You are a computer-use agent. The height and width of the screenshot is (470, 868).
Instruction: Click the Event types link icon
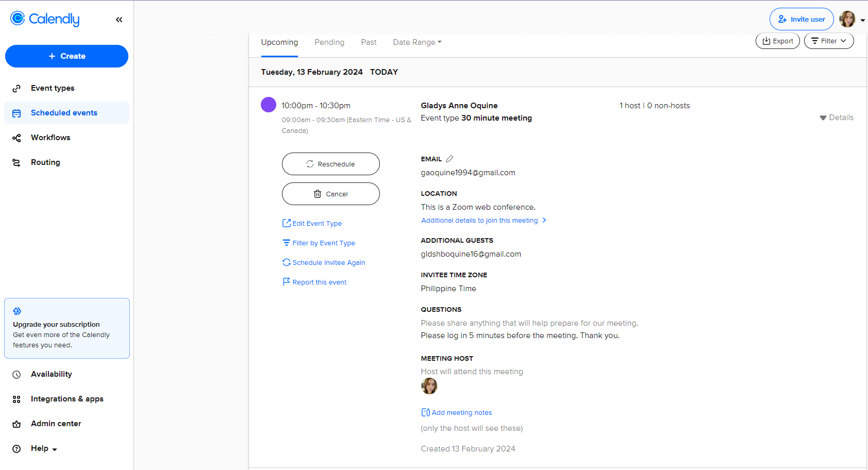16,89
